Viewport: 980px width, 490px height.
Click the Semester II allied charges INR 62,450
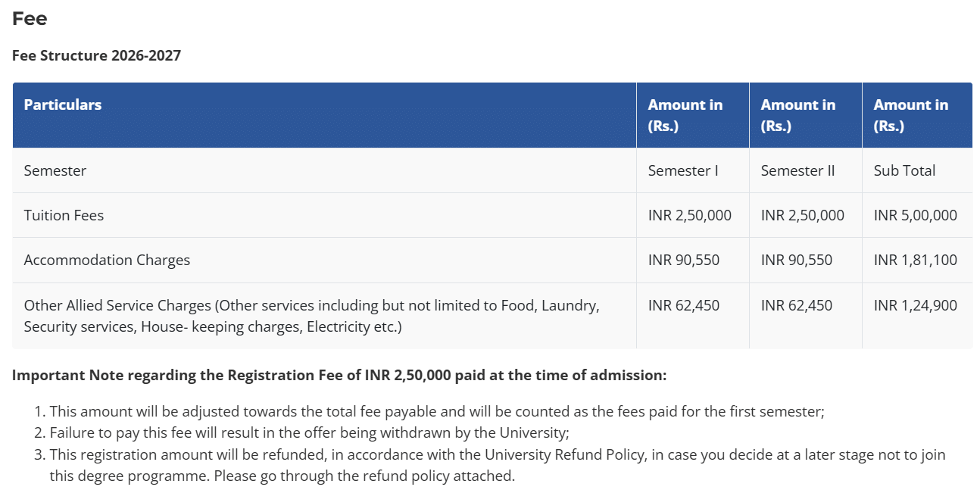(797, 306)
